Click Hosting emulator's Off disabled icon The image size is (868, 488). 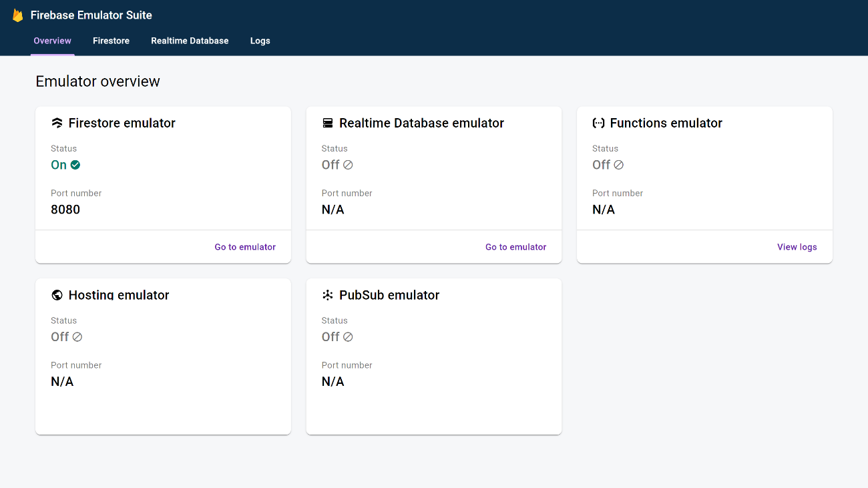point(77,337)
